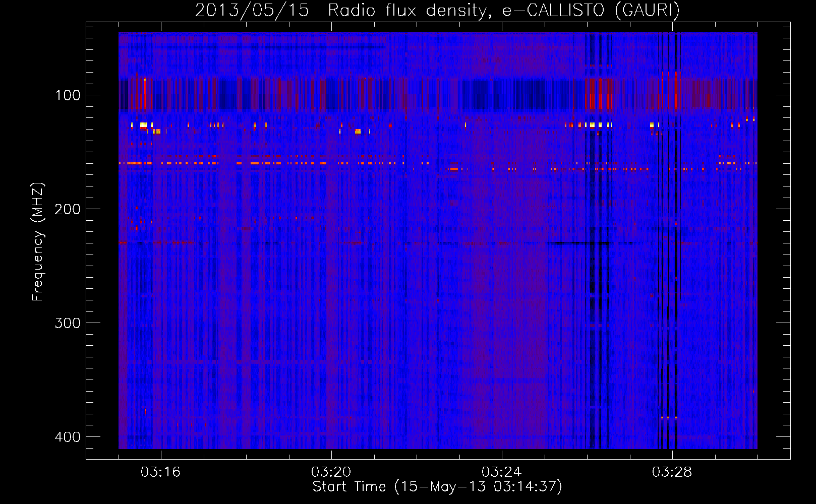Image resolution: width=816 pixels, height=504 pixels.
Task: Click the 300 frequency tick label
Action: coord(68,323)
